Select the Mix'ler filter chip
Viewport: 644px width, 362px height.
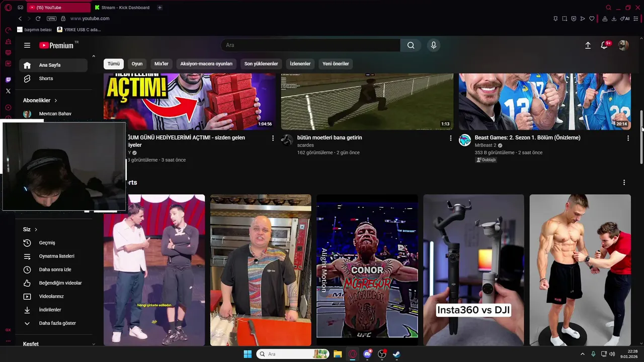tap(162, 64)
